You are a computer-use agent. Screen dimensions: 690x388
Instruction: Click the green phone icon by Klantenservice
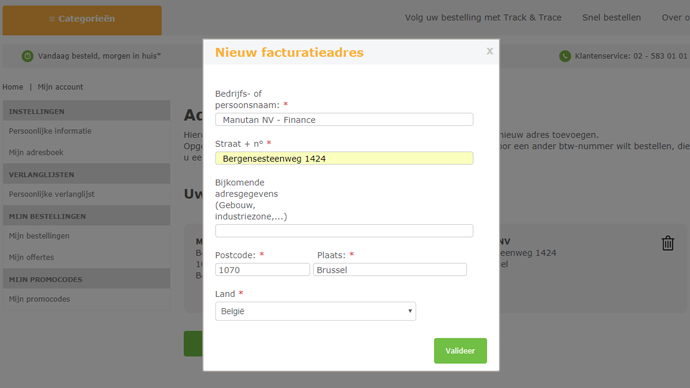[565, 56]
